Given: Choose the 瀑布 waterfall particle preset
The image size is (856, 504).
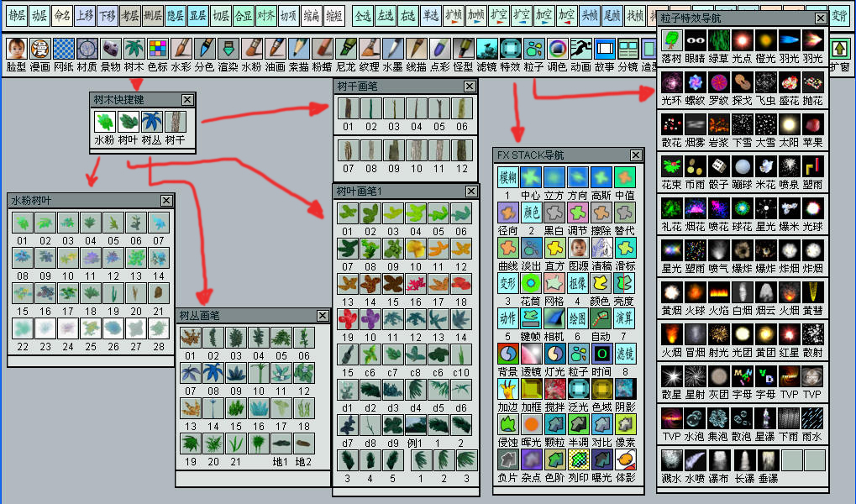Looking at the screenshot, I should pos(718,460).
